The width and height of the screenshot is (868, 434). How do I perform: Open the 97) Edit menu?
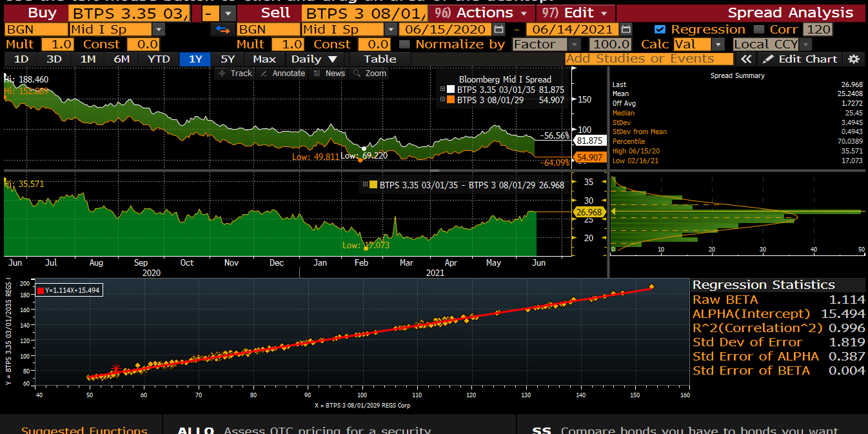[575, 13]
